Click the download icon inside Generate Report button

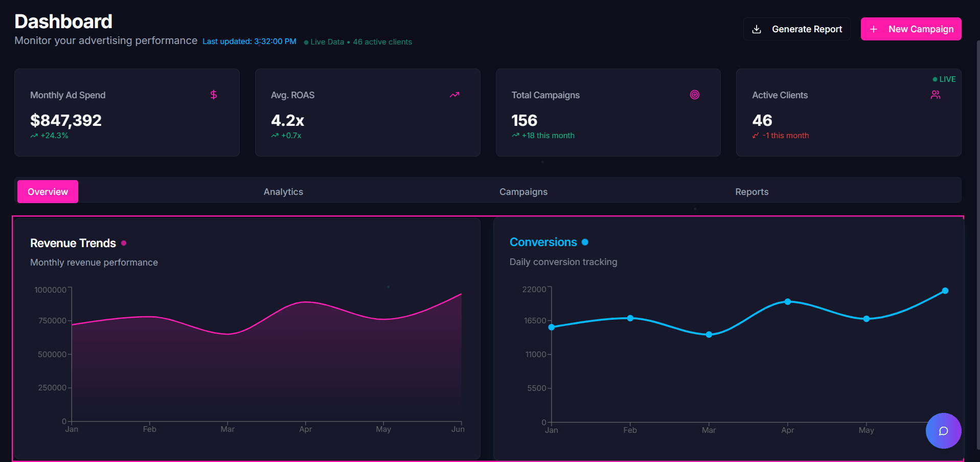click(756, 29)
